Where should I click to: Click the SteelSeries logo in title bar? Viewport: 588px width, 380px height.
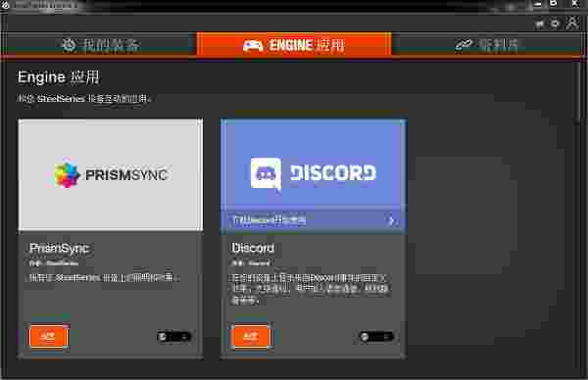tap(5, 5)
